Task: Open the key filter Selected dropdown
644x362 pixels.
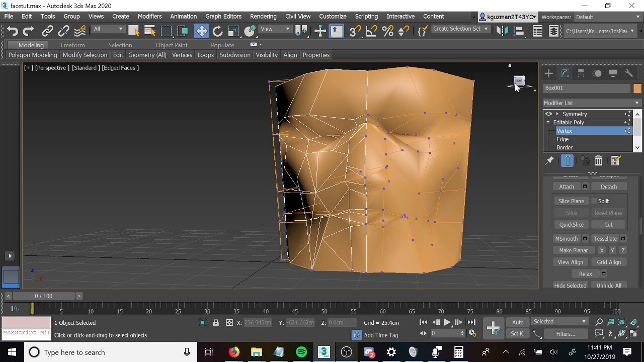Action: tap(560, 322)
